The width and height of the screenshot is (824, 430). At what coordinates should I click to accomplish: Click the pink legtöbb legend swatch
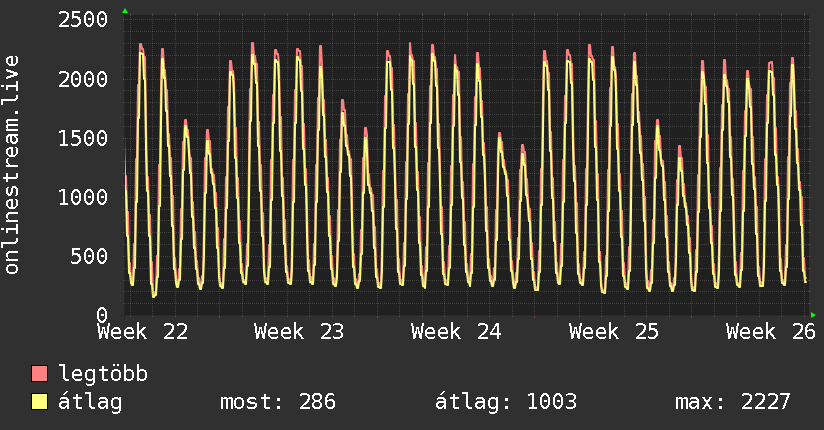tap(39, 374)
